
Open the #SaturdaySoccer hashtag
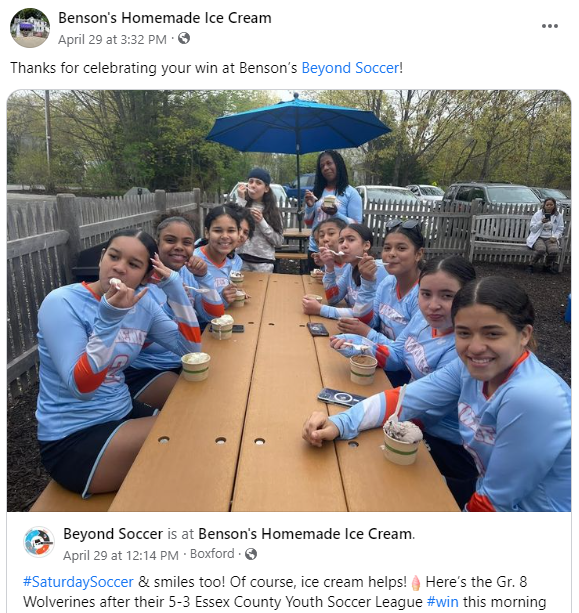[x=78, y=582]
